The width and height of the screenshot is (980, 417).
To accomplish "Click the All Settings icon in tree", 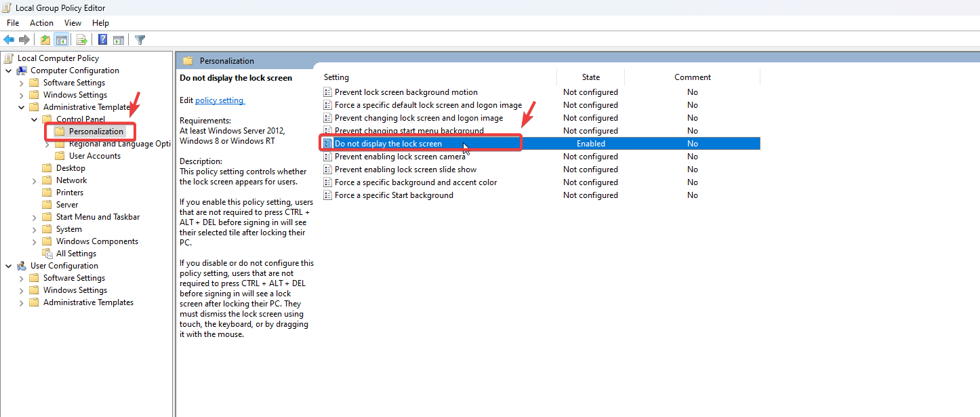I will [x=47, y=254].
